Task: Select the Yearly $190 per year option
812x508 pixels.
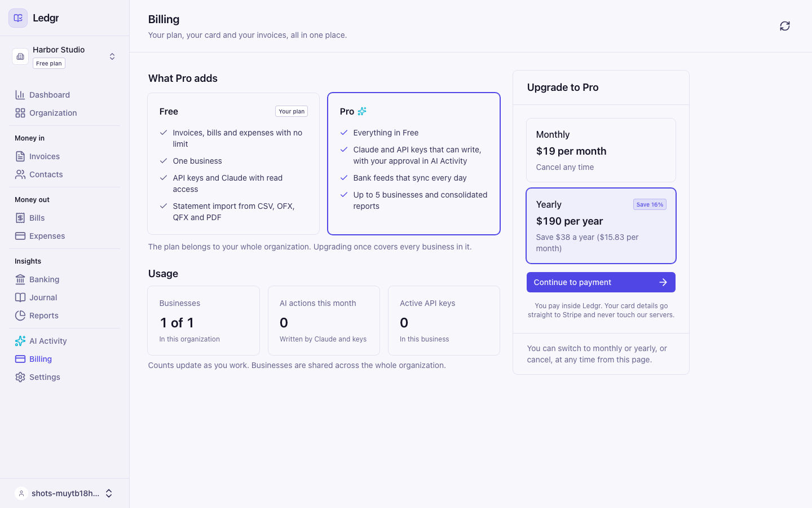Action: click(601, 226)
